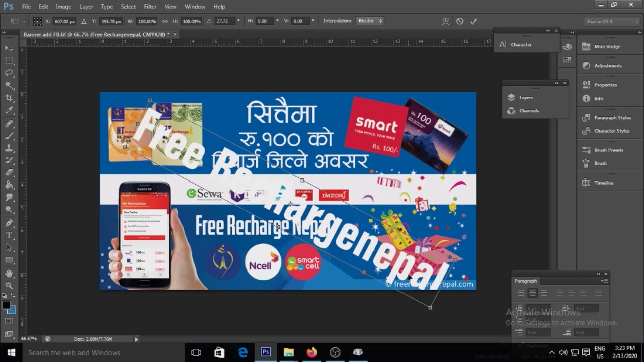Open the Swatches palette icon in dock

(567, 60)
